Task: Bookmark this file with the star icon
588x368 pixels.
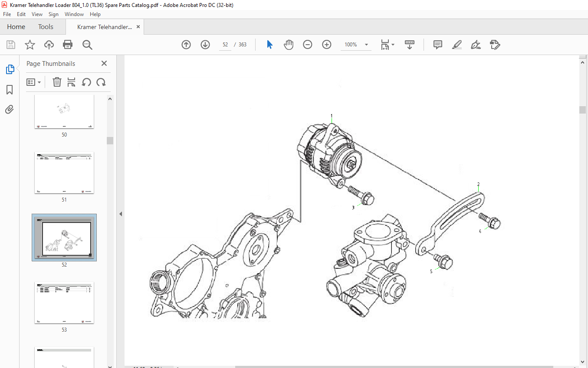Action: tap(30, 45)
